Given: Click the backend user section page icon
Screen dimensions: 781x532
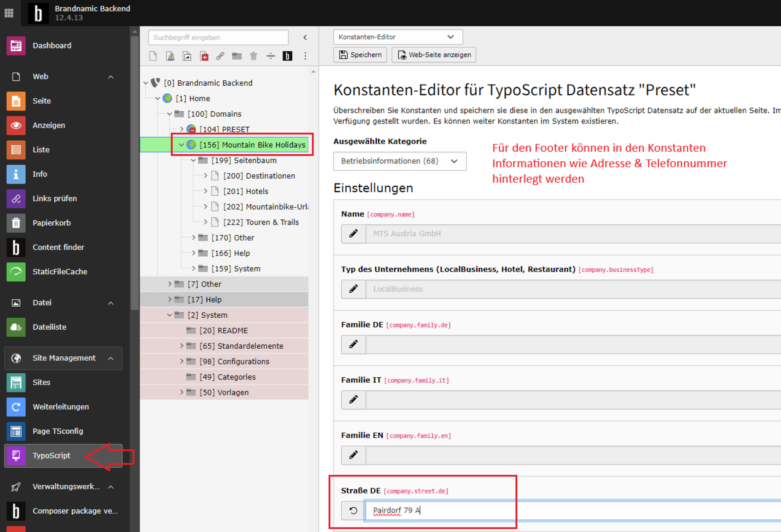Looking at the screenshot, I should (x=170, y=56).
